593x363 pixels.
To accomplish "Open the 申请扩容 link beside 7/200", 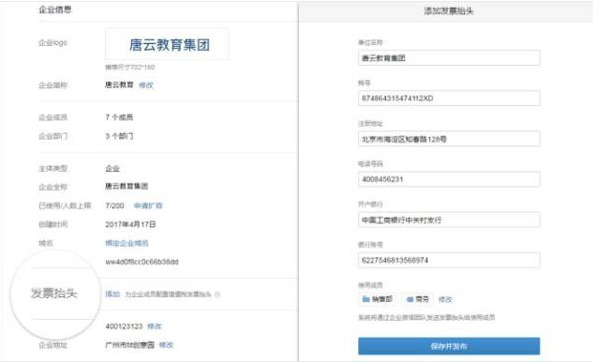I will point(148,206).
